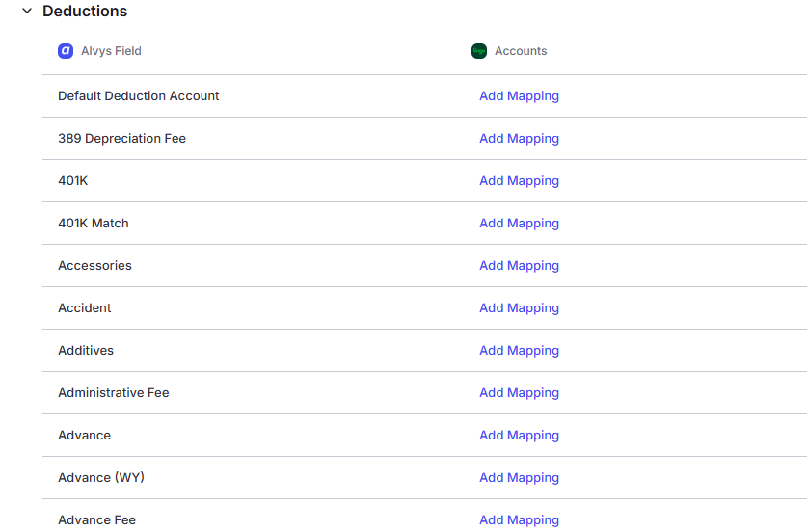The width and height of the screenshot is (807, 532).
Task: Add Mapping for Accessories
Action: (519, 266)
